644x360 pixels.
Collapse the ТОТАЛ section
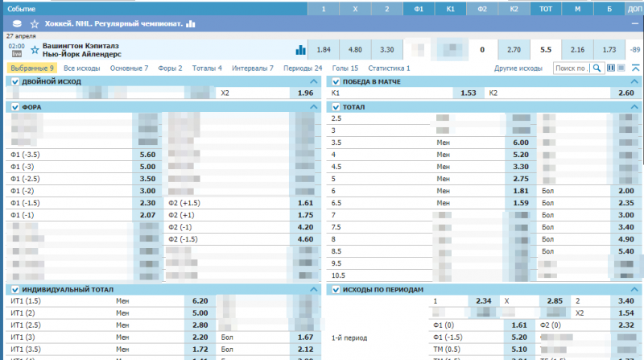point(635,106)
